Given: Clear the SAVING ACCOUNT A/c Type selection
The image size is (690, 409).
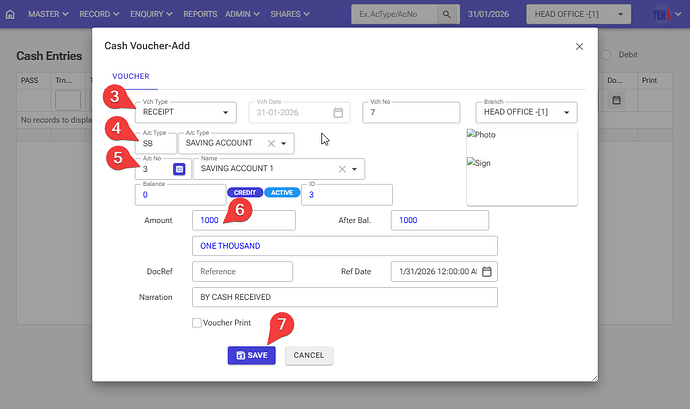Looking at the screenshot, I should (270, 144).
